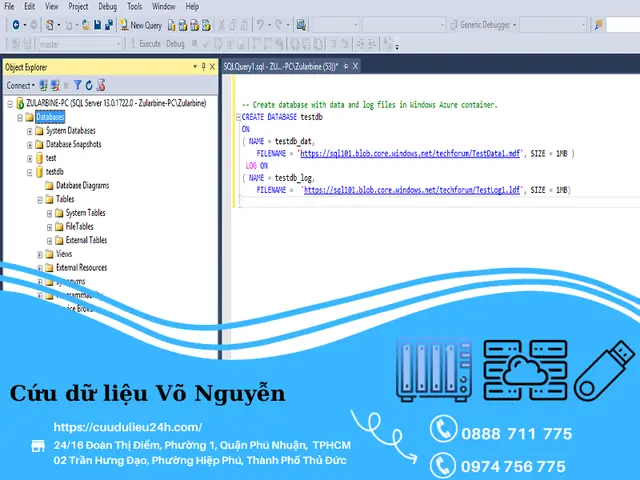Click the Cancel Executing Query stop icon
This screenshot has height=480, width=640.
click(x=195, y=43)
